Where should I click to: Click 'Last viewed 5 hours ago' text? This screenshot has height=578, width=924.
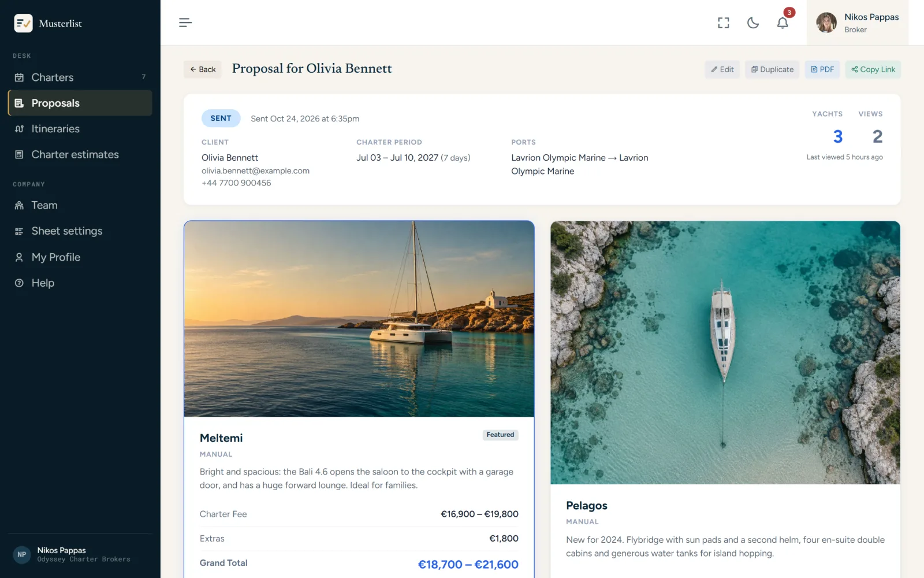844,157
